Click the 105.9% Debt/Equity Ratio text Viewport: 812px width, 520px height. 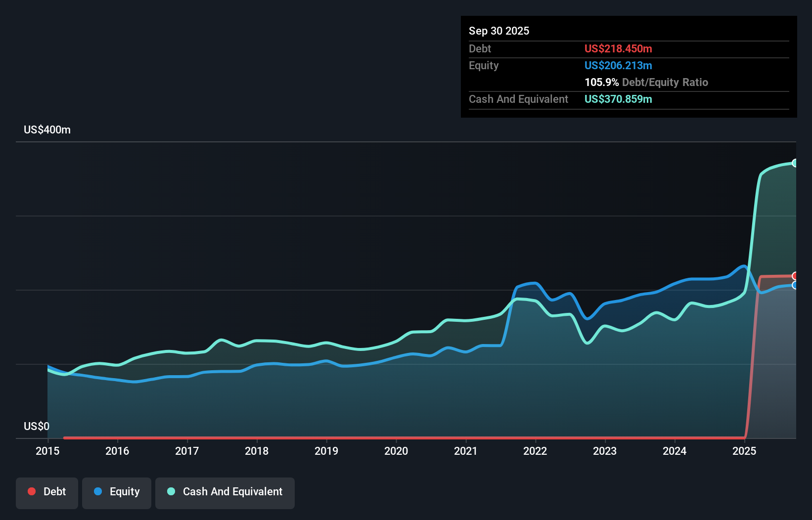point(646,82)
